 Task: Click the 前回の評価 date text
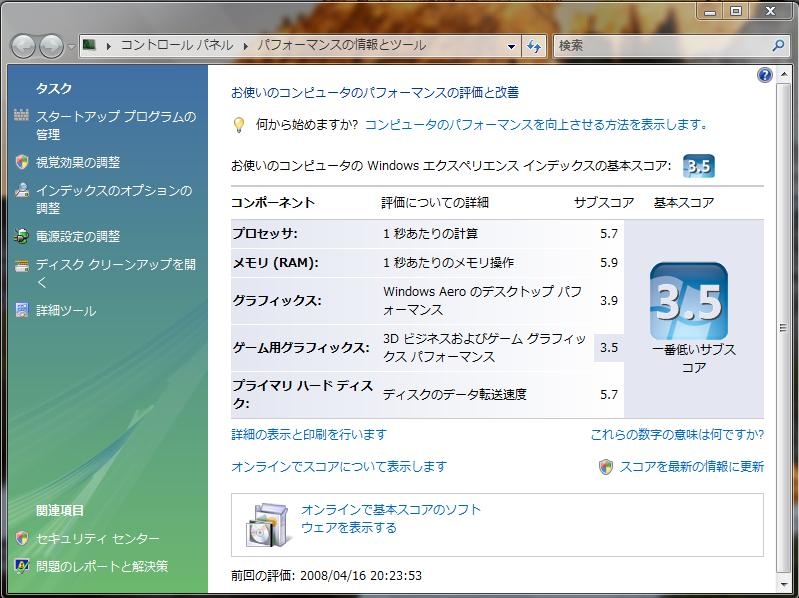pyautogui.click(x=326, y=576)
